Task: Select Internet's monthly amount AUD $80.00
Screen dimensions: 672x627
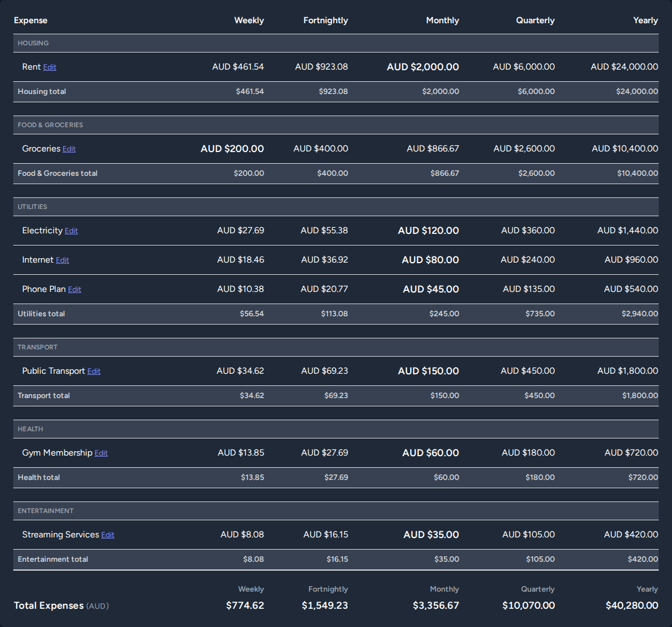Action: point(431,260)
